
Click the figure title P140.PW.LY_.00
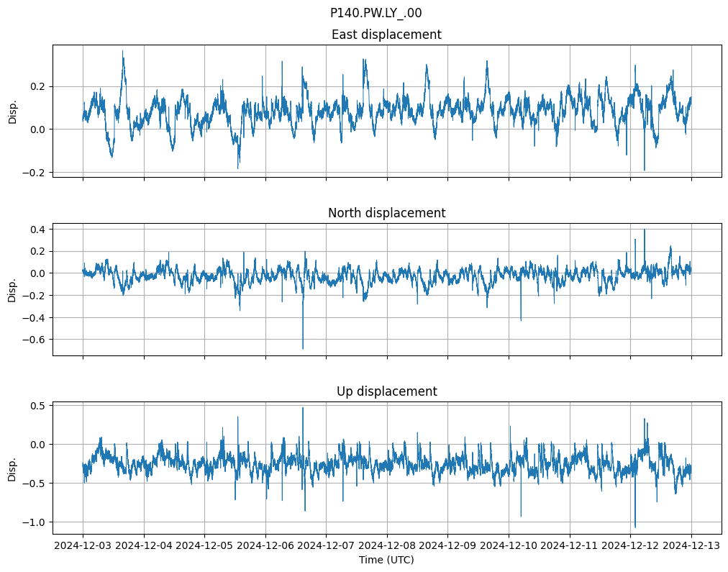pos(376,13)
